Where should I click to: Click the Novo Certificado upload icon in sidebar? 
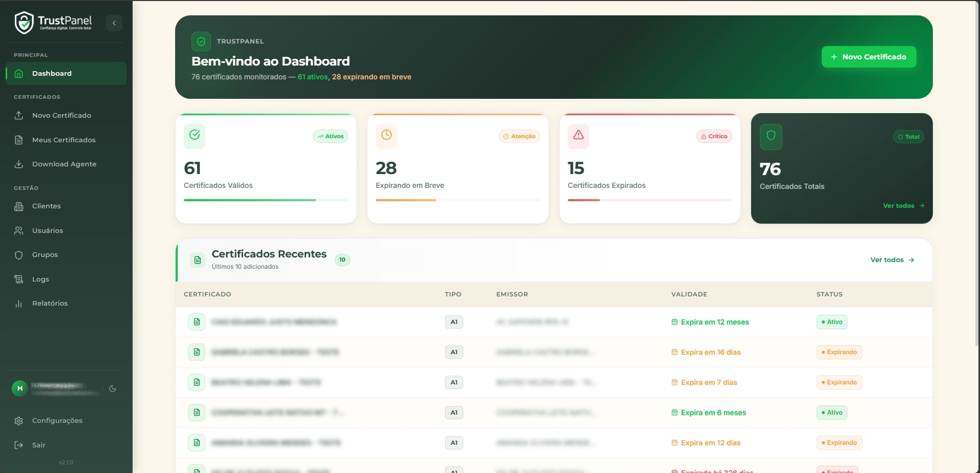[19, 115]
